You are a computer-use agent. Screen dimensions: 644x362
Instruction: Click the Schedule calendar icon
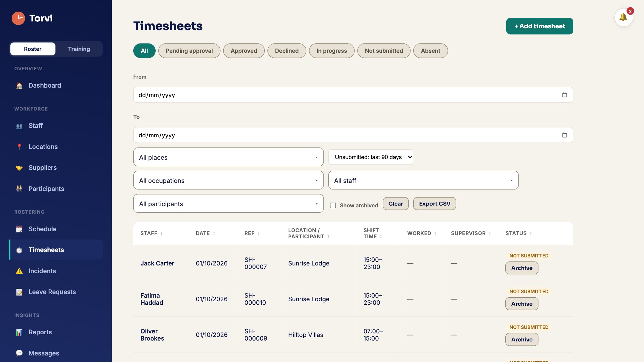[19, 229]
